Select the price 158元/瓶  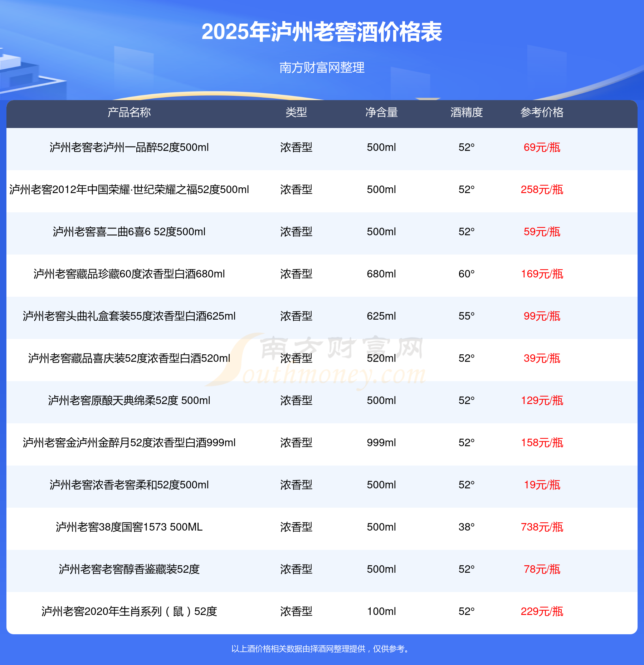click(542, 443)
